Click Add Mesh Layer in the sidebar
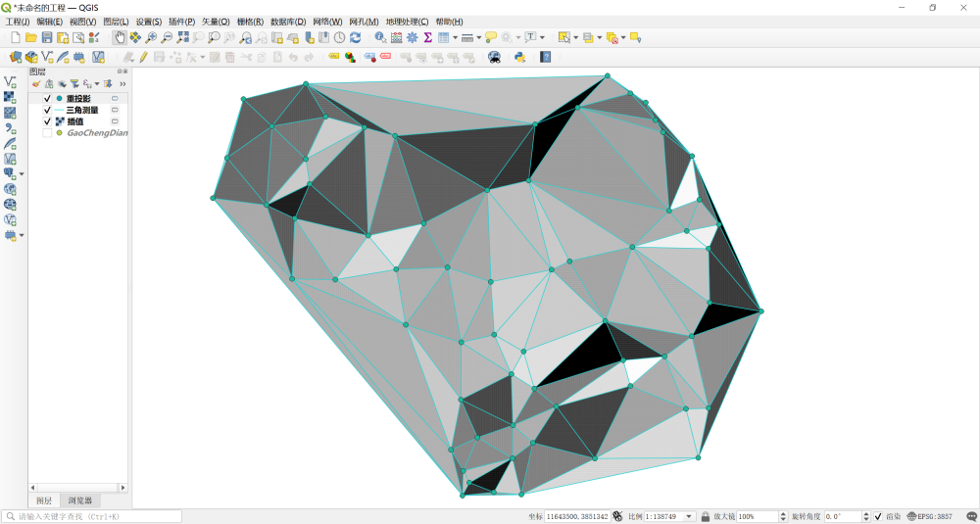The width and height of the screenshot is (980, 524). tap(10, 113)
